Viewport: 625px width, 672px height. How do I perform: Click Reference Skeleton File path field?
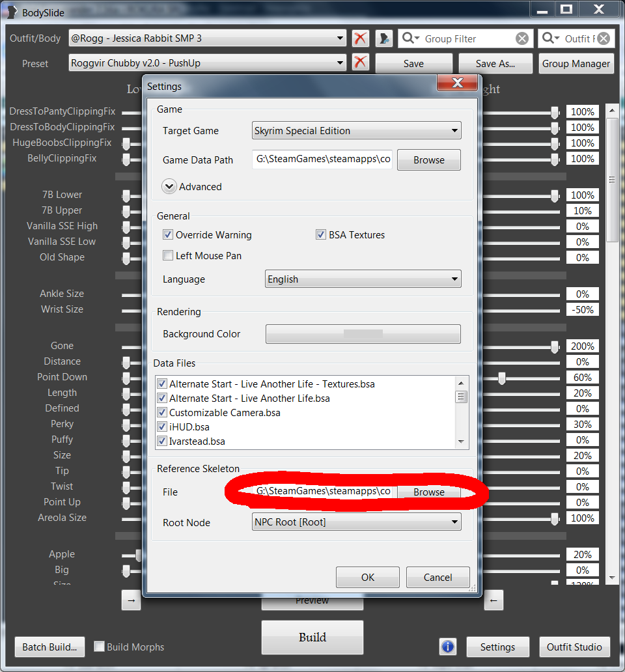pyautogui.click(x=322, y=491)
